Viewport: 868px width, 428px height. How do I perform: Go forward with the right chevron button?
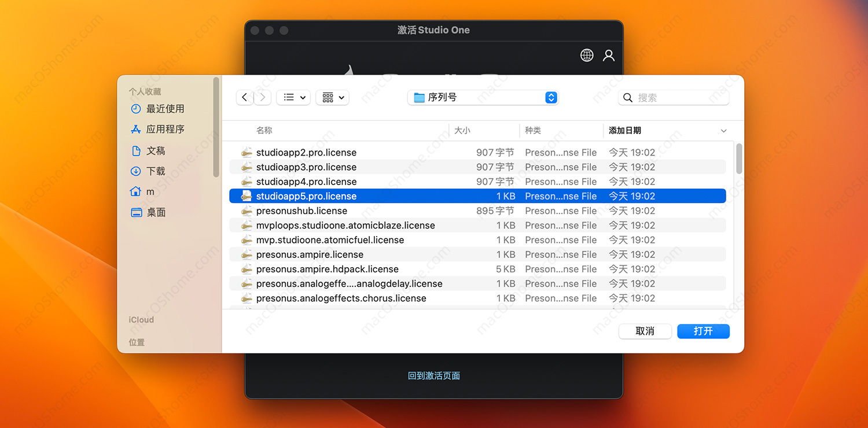(x=263, y=98)
